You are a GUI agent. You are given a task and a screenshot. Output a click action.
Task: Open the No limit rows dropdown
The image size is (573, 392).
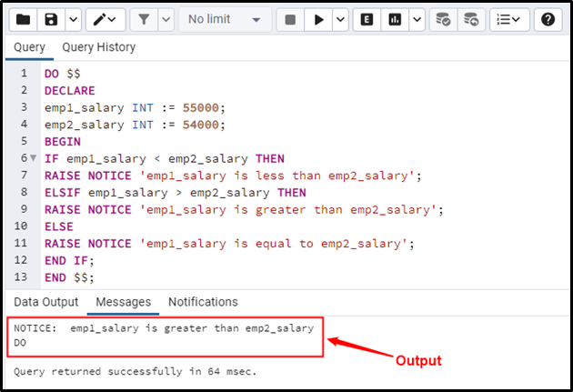click(x=225, y=19)
